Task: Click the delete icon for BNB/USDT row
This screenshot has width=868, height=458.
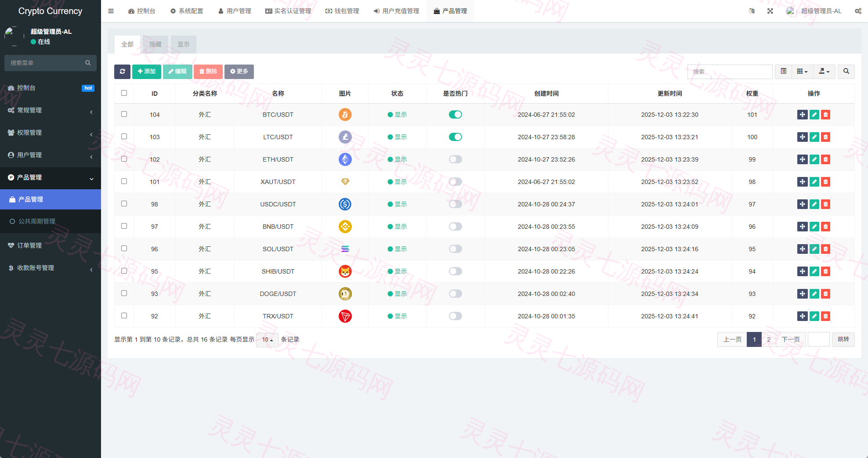Action: [825, 227]
